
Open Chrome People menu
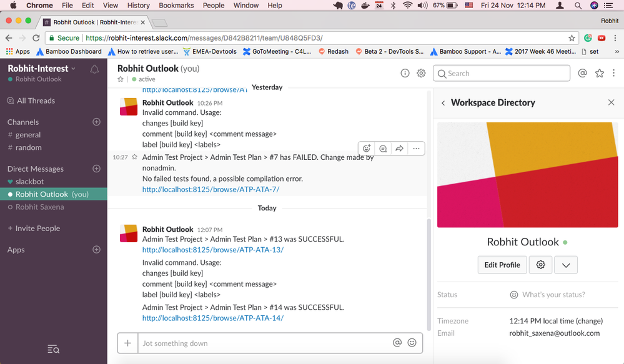(214, 5)
